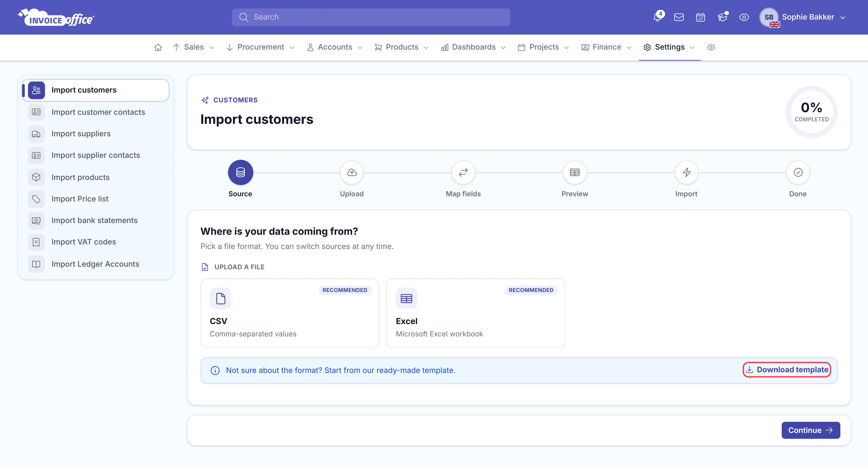Click the Import step lightning icon
The width and height of the screenshot is (868, 467).
click(x=686, y=172)
